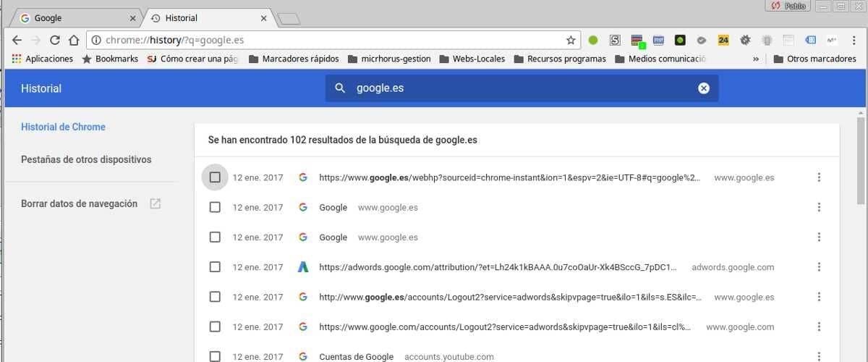
Task: Open a new tab with the tab button
Action: point(289,20)
